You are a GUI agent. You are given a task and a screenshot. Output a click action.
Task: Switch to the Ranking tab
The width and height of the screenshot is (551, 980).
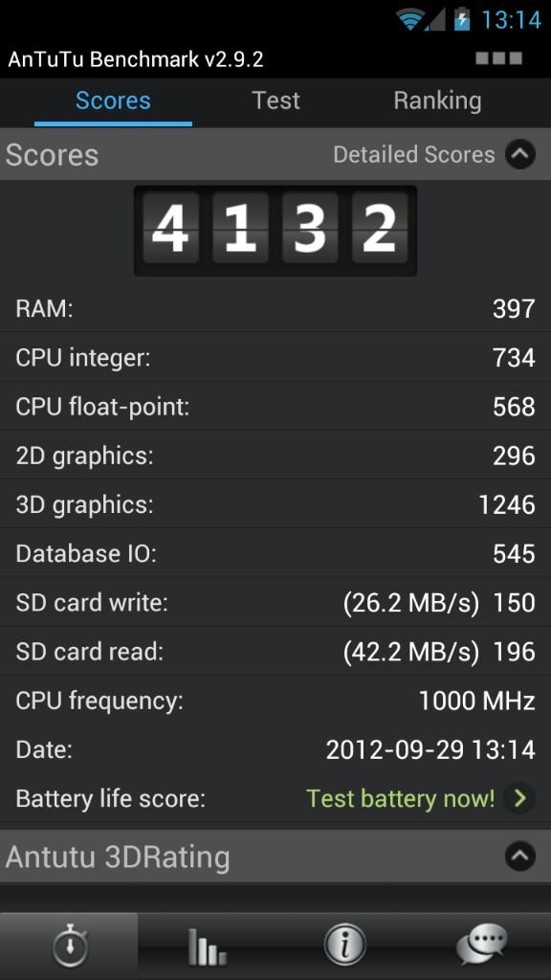[x=437, y=100]
